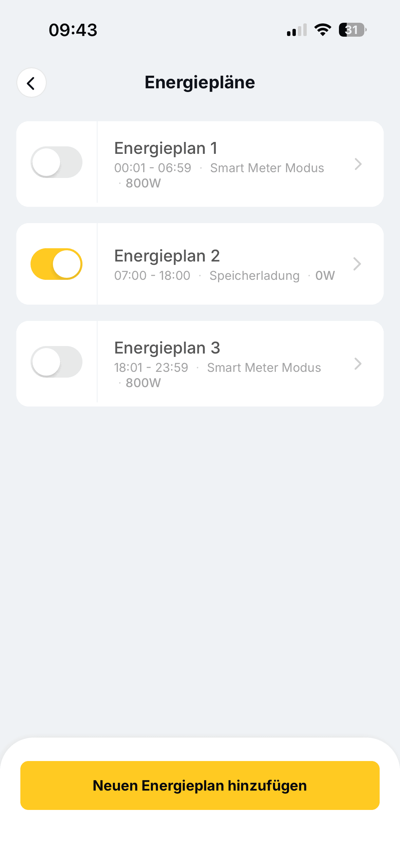Open Energieplan 1 details via chevron
The image size is (400, 868).
coord(358,164)
